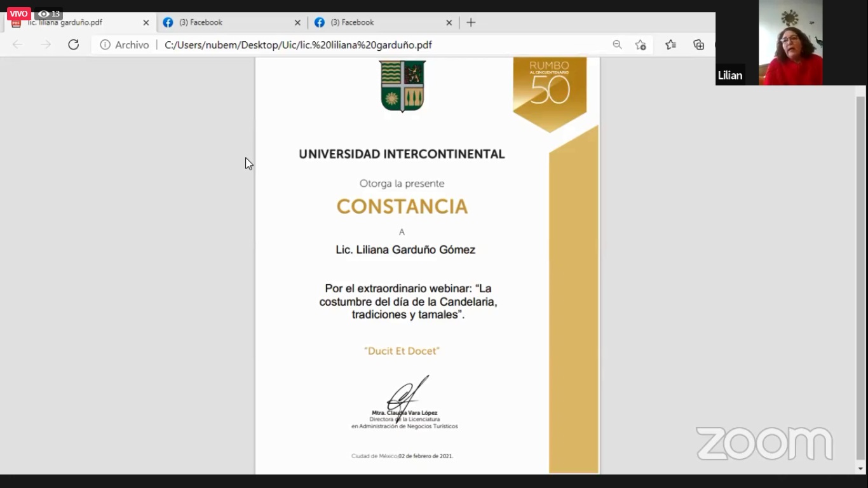Click the gold CONSTANCIA title
This screenshot has height=488, width=868.
[402, 207]
